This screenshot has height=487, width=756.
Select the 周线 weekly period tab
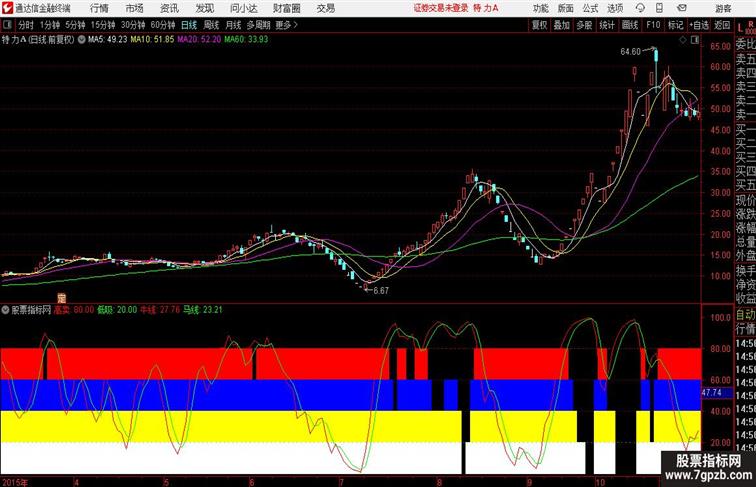coord(211,25)
